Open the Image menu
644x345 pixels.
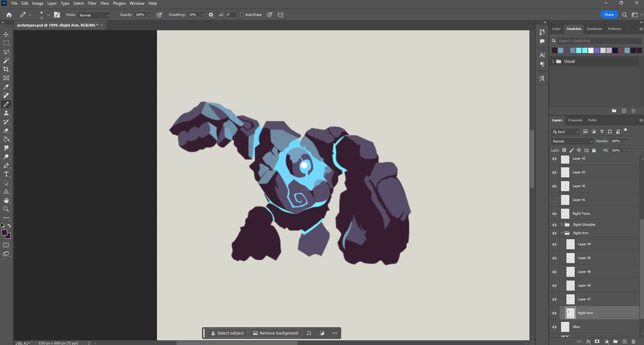coord(38,3)
